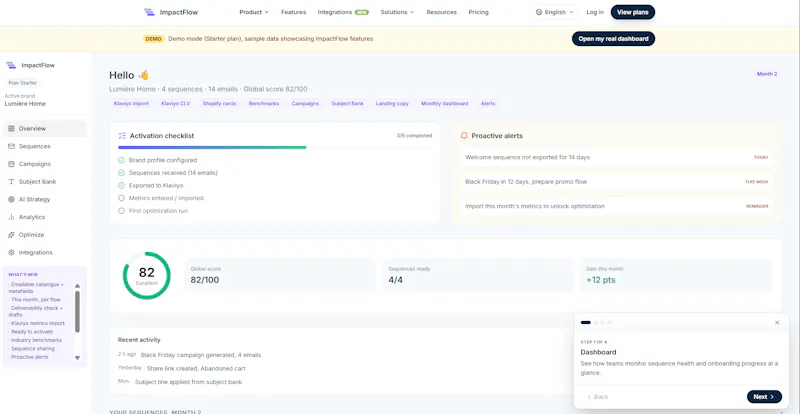Click the ImpactFlow logo icon in the sidebar
Image resolution: width=800 pixels, height=414 pixels.
tap(11, 65)
